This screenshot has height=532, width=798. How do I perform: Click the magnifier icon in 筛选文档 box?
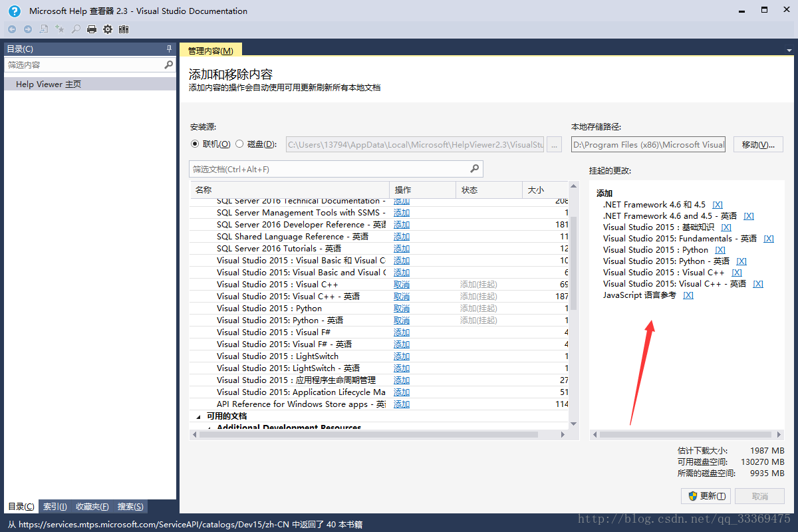click(475, 169)
